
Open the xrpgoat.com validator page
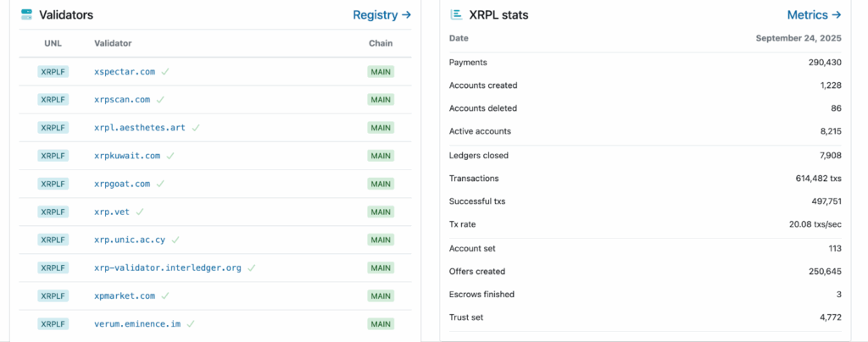tap(122, 184)
